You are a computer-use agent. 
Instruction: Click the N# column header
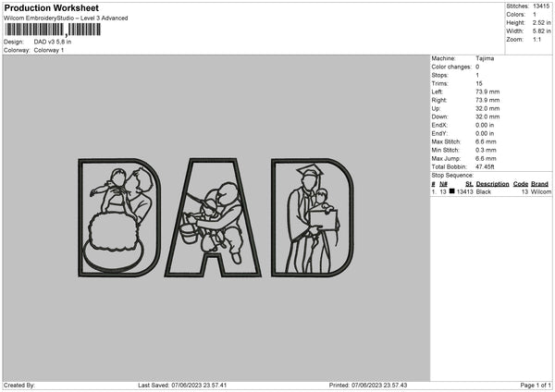(443, 184)
